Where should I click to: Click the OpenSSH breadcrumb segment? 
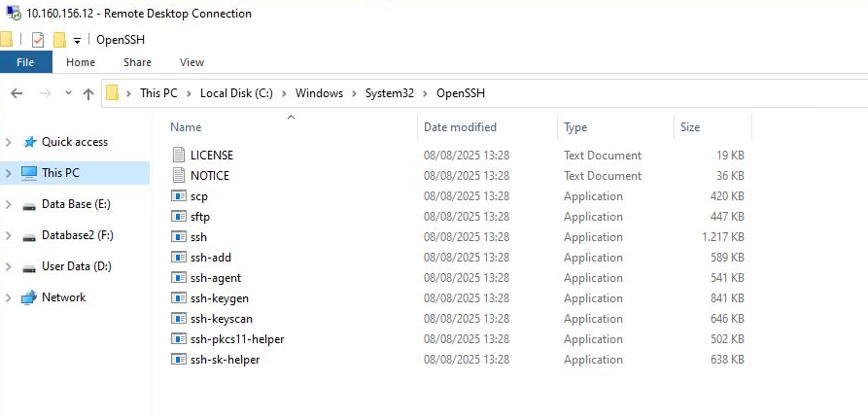coord(461,93)
